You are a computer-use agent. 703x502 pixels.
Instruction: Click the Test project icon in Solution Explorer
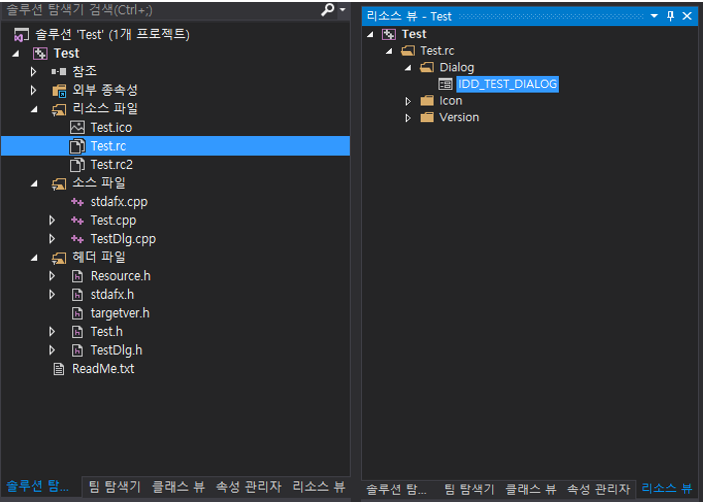coord(40,53)
